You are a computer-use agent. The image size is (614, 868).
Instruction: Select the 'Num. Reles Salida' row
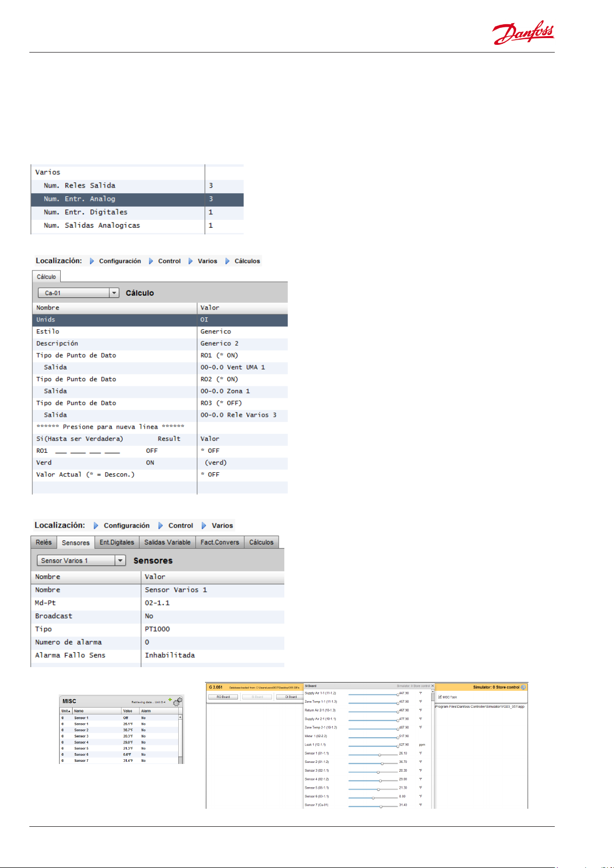coord(137,185)
